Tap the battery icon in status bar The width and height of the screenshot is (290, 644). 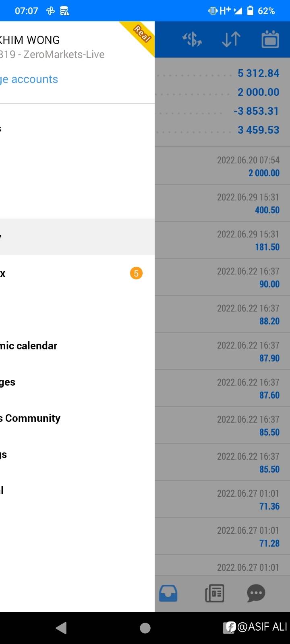click(250, 10)
